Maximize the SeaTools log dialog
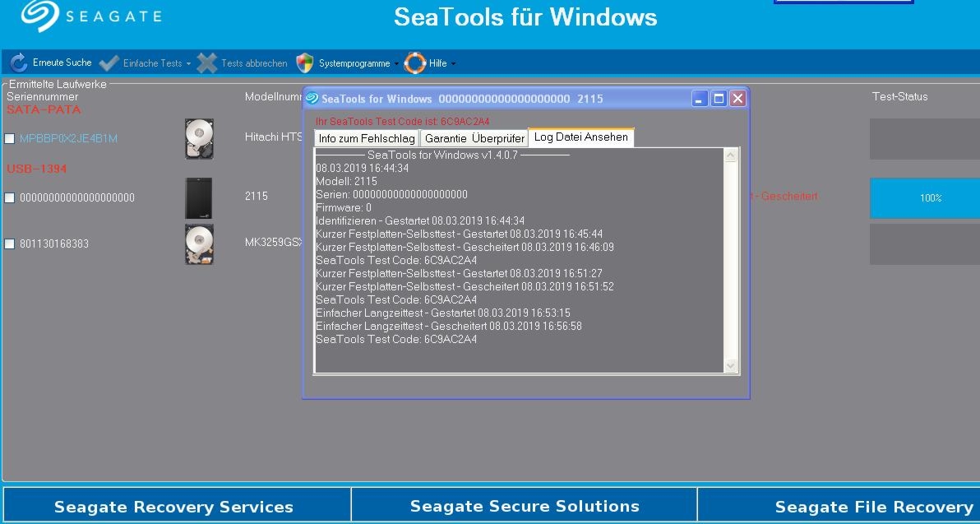The width and height of the screenshot is (980, 524). (x=719, y=98)
